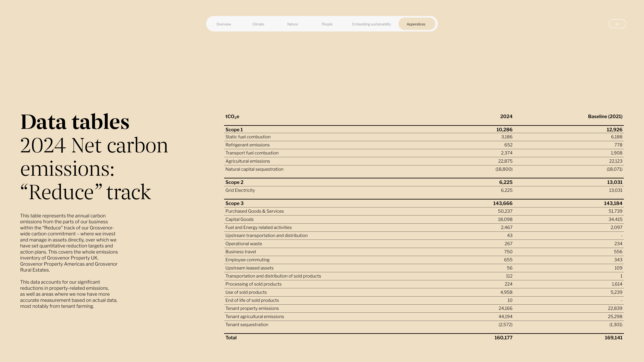Click Tenant sequestration row label
Image resolution: width=644 pixels, height=362 pixels.
point(246,325)
